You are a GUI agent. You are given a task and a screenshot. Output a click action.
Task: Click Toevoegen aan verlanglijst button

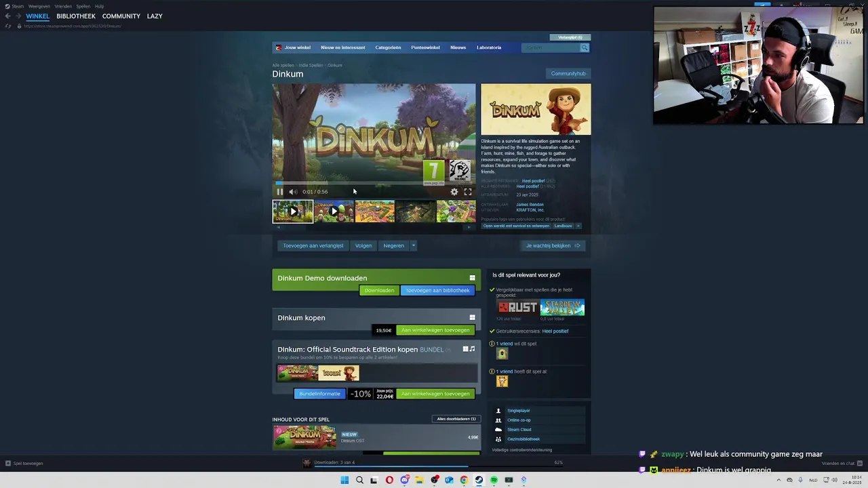pyautogui.click(x=313, y=245)
